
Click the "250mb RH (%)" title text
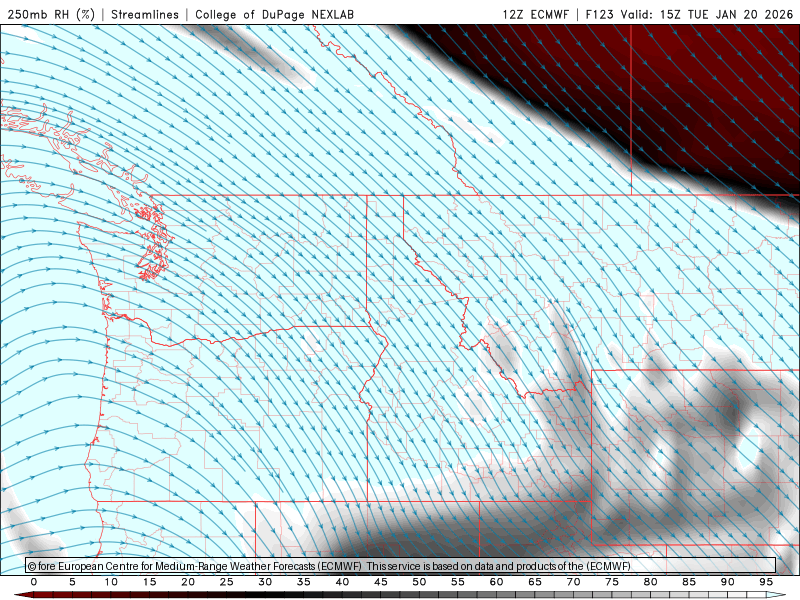point(51,14)
